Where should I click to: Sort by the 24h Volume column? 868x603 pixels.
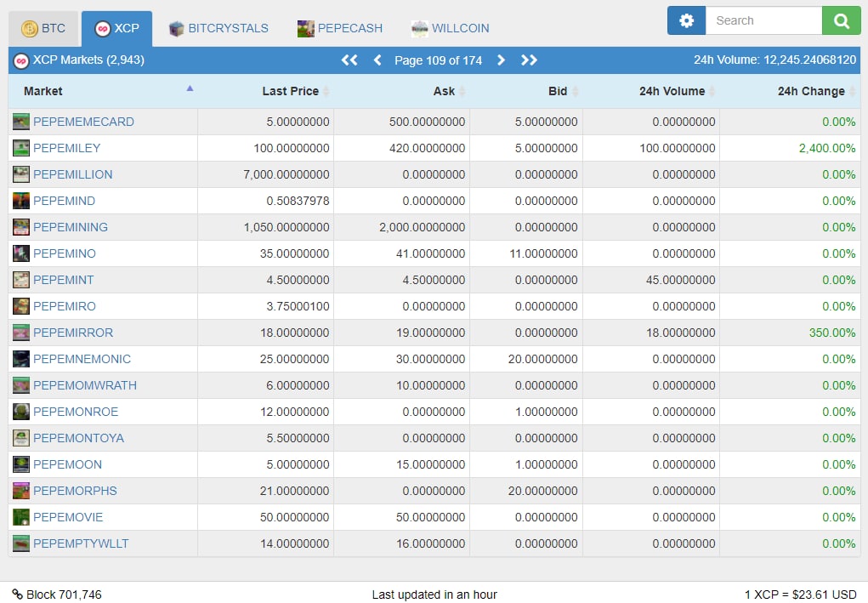651,91
